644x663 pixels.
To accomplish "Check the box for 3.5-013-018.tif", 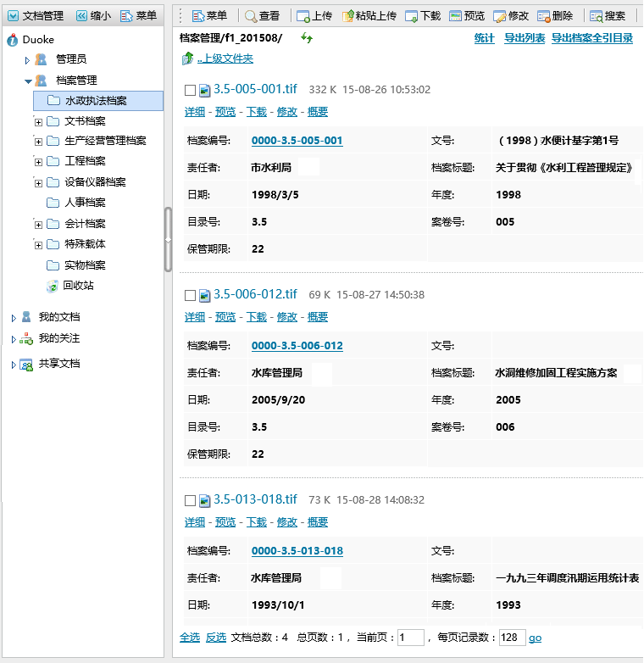I will 190,500.
